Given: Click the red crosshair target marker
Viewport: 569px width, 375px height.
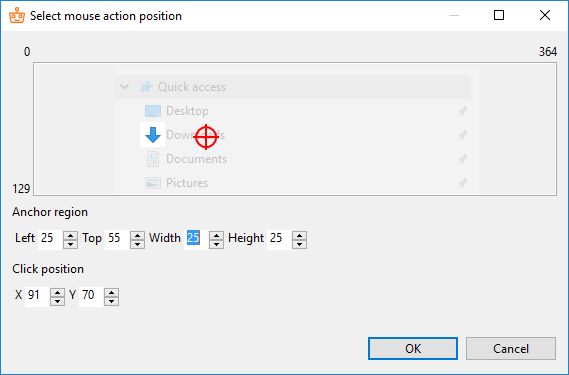Looking at the screenshot, I should point(206,137).
